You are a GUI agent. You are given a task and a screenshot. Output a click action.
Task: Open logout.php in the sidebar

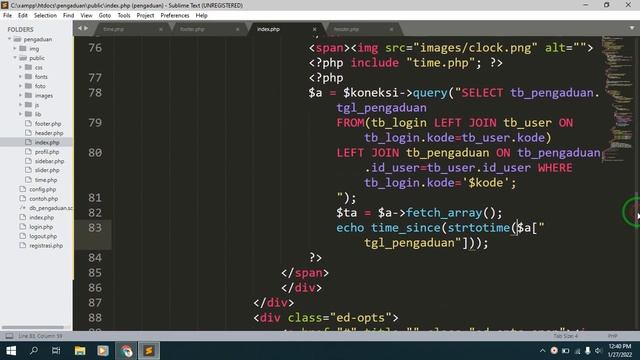(x=43, y=236)
